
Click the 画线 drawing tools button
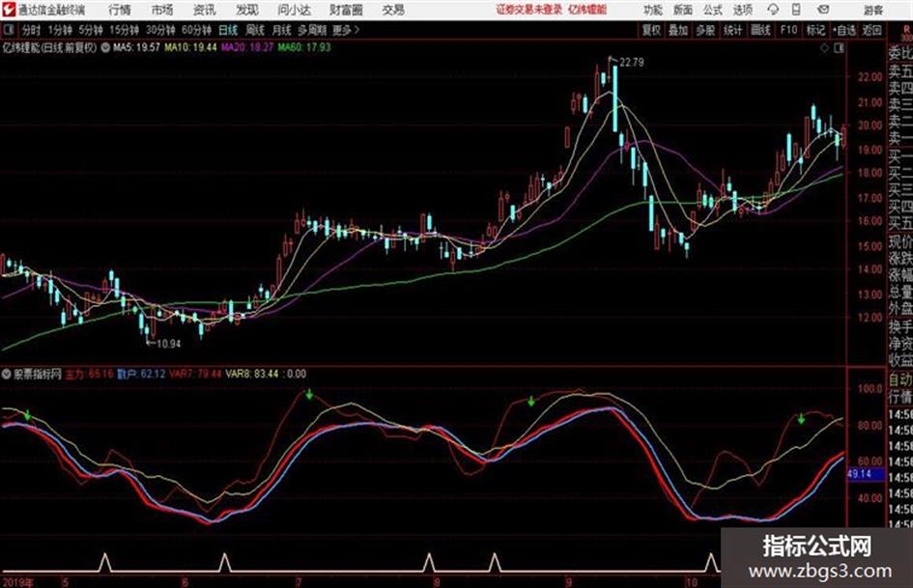coord(761,30)
